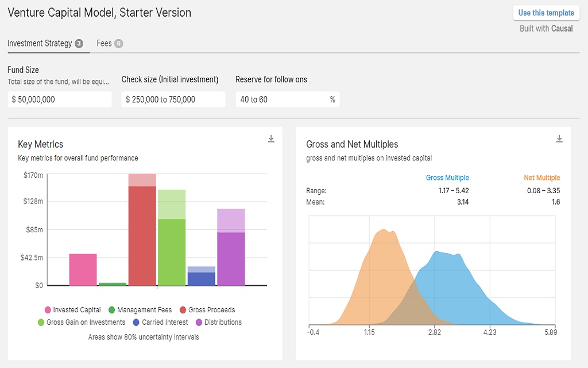588x368 pixels.
Task: Open the Built with Causal link
Action: tap(546, 29)
